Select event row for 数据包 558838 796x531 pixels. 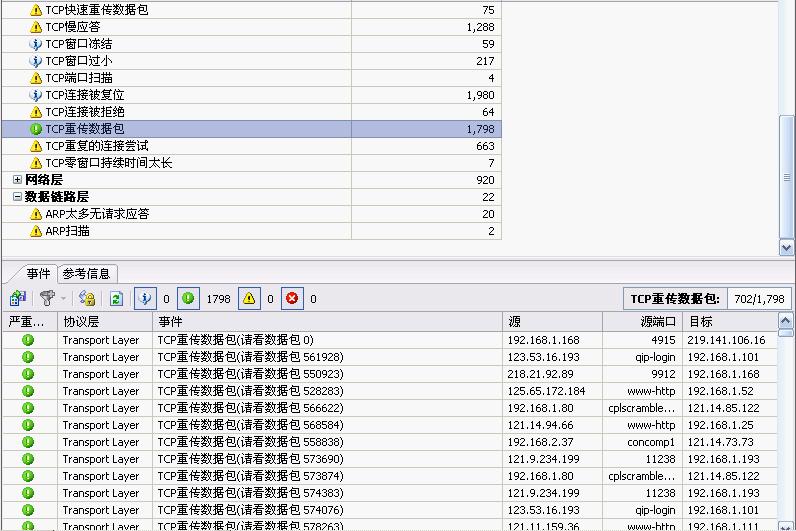(x=389, y=442)
